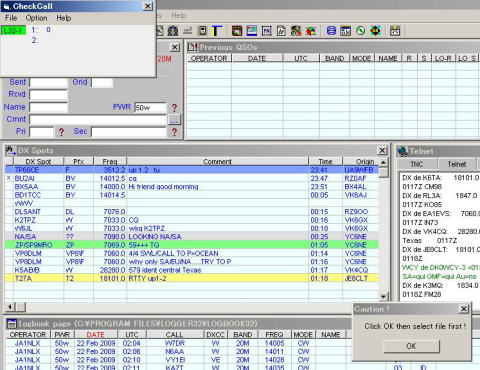Click the Grid input field
The width and height of the screenshot is (480, 370).
[102, 83]
